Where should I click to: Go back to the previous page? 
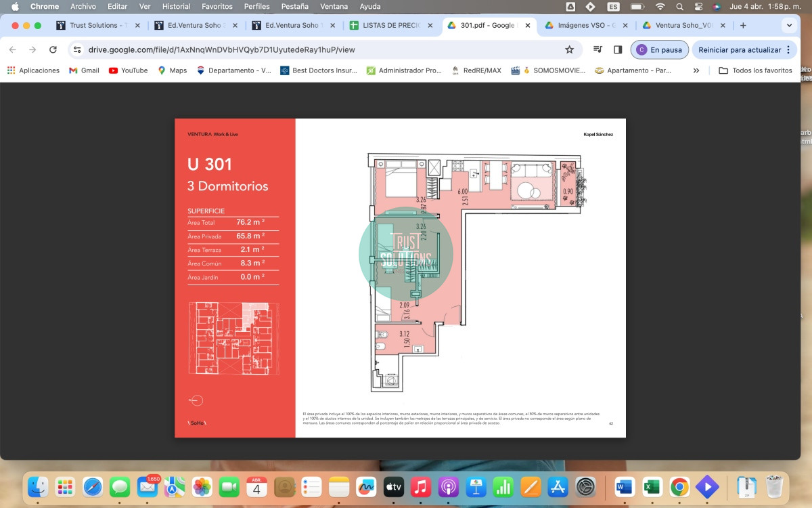click(x=12, y=49)
